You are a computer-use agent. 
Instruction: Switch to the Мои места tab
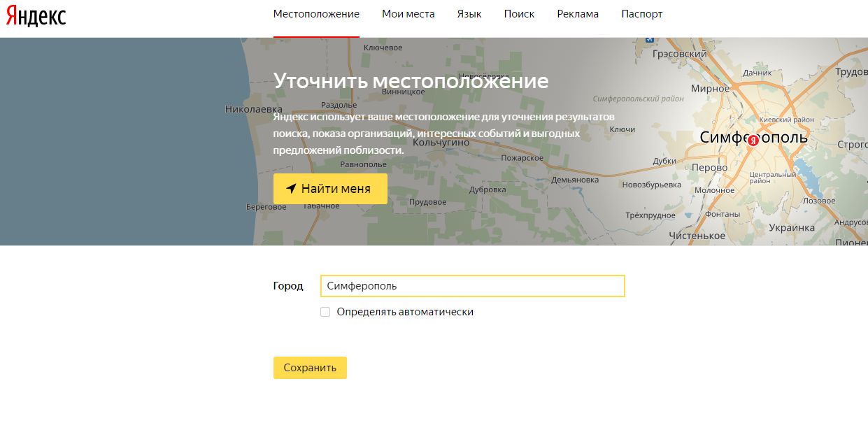tap(408, 14)
